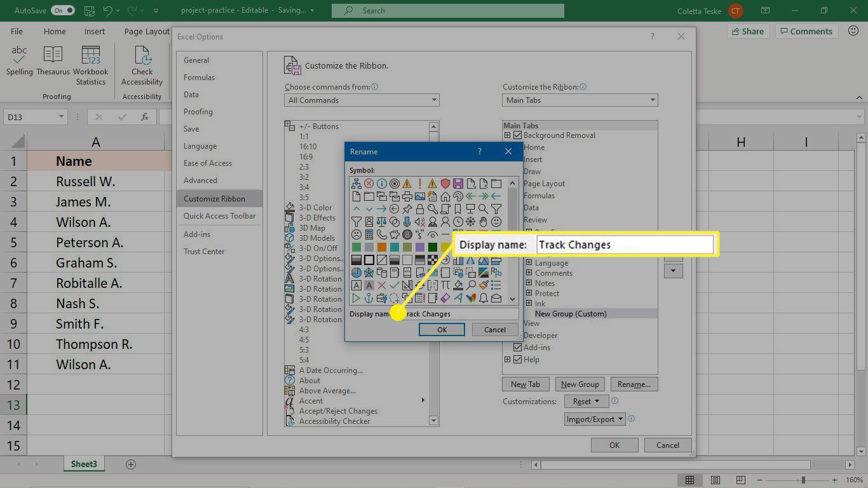Open the Import/Export dropdown
Image resolution: width=868 pixels, height=488 pixels.
[x=595, y=419]
